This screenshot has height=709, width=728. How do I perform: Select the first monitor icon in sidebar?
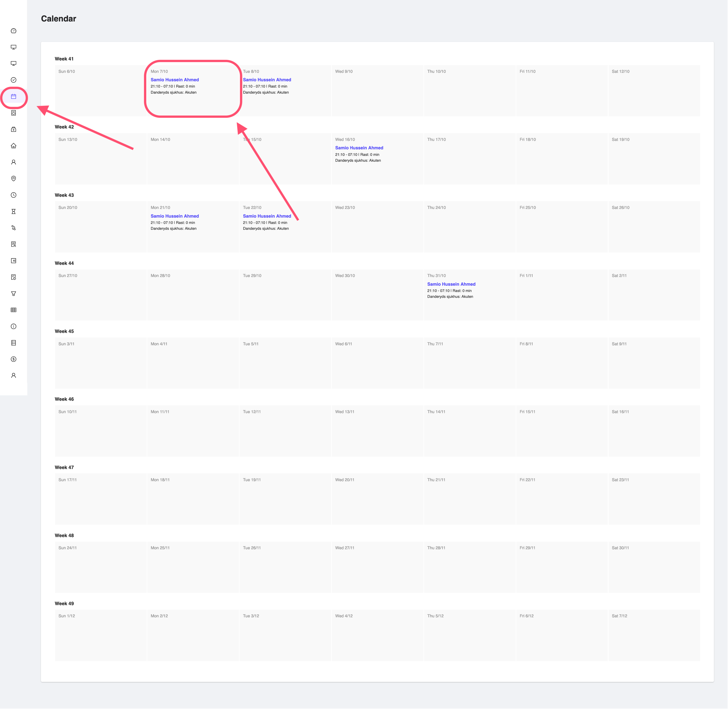pos(14,48)
